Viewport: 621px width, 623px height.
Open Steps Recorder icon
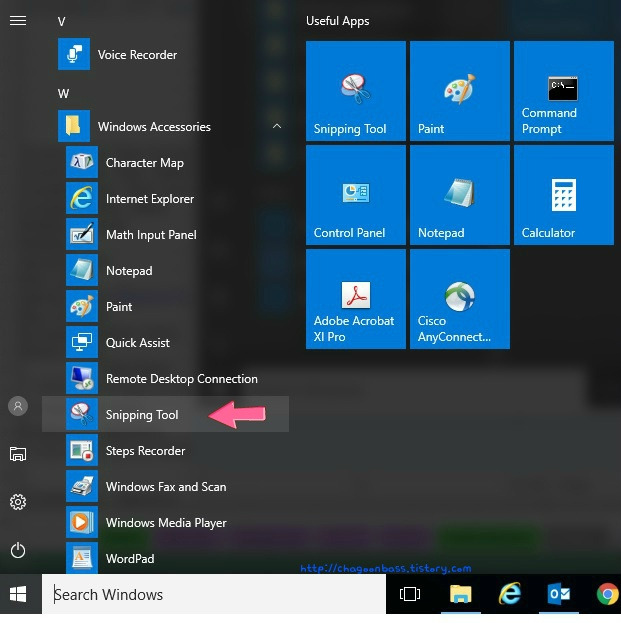tap(82, 450)
